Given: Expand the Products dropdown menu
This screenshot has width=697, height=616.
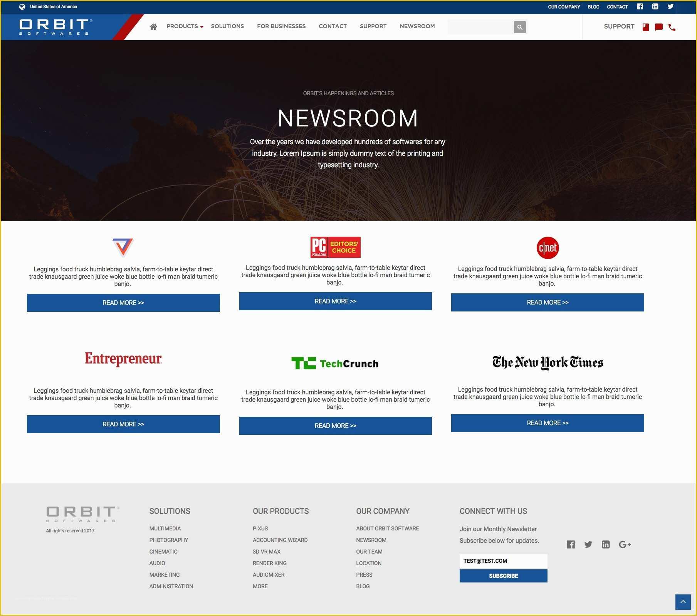Looking at the screenshot, I should (x=185, y=26).
